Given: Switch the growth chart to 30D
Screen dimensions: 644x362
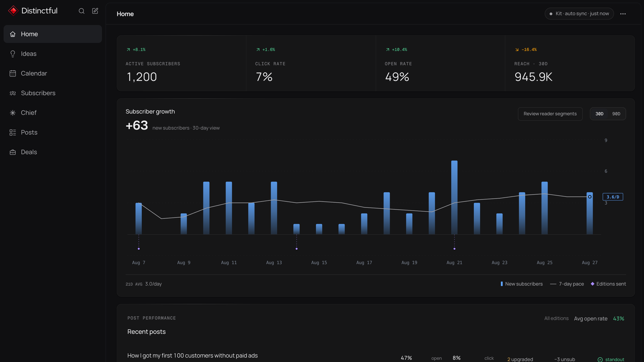Looking at the screenshot, I should (599, 114).
